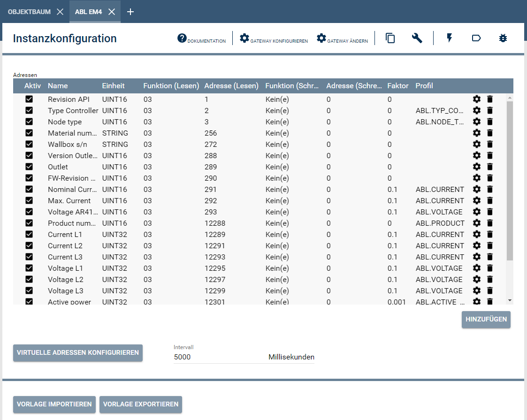Switch to the OBJEKTBAUM tab
Viewport: 527px width, 420px height.
click(28, 12)
